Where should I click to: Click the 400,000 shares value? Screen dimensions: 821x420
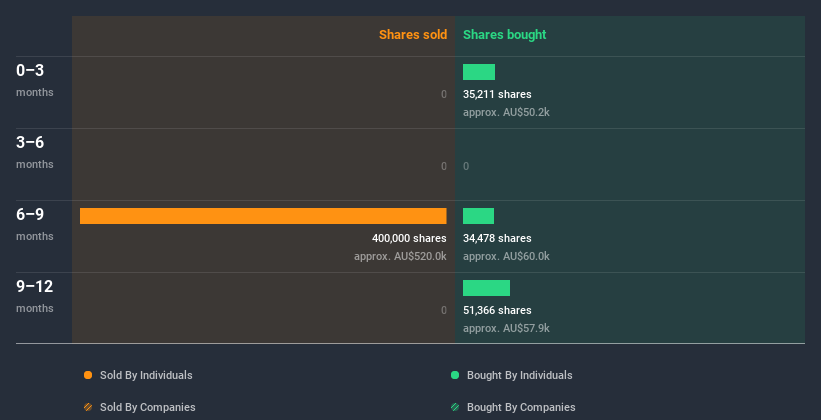coord(409,238)
